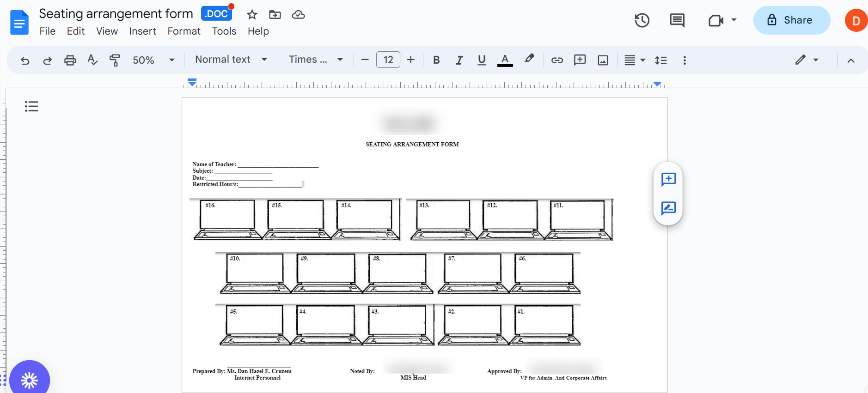This screenshot has width=868, height=393.
Task: Activate the paint format tool
Action: [x=115, y=60]
